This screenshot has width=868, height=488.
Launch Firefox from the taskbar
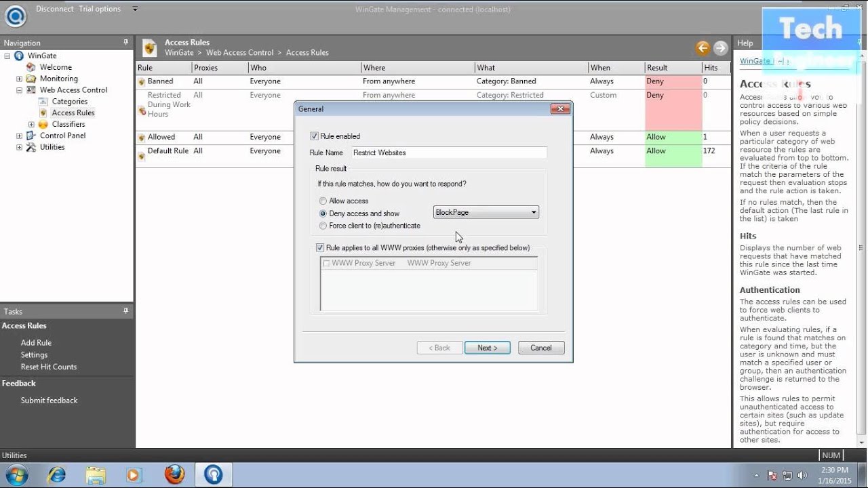tap(174, 474)
